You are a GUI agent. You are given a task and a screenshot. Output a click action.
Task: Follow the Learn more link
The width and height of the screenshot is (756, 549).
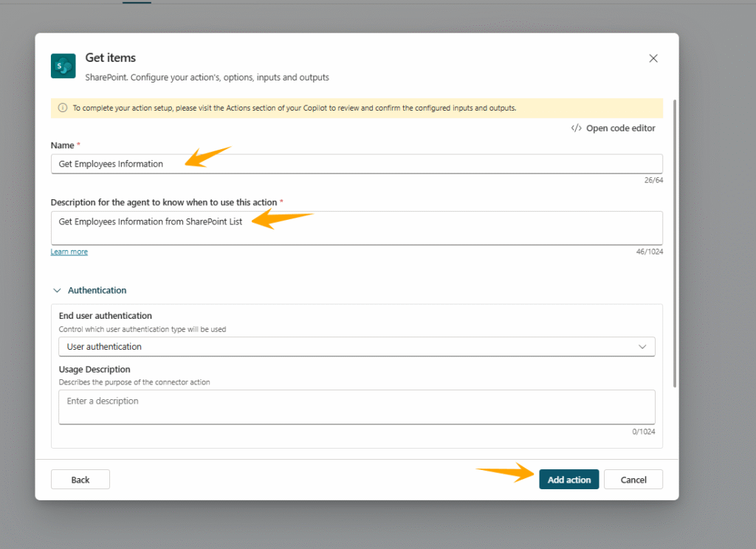[69, 252]
